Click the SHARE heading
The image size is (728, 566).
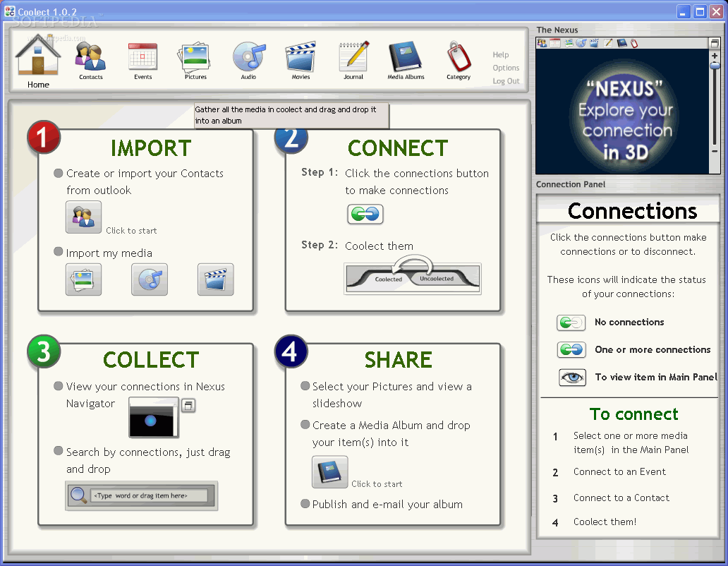(x=399, y=360)
